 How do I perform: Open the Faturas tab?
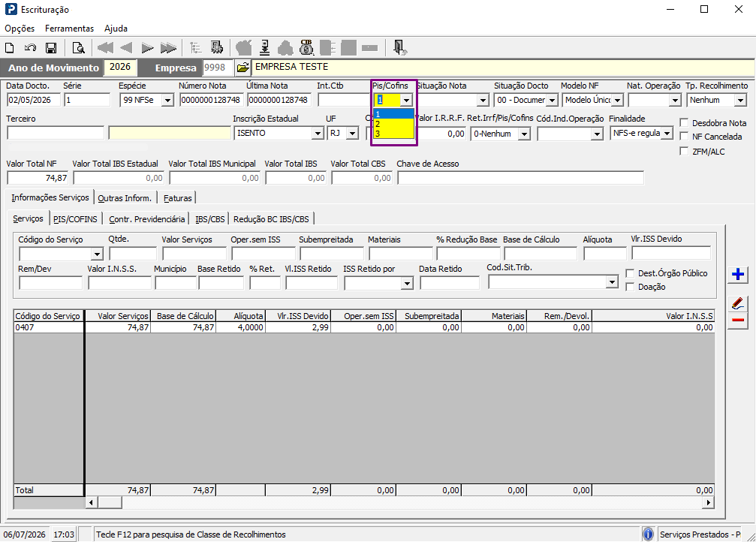[177, 198]
